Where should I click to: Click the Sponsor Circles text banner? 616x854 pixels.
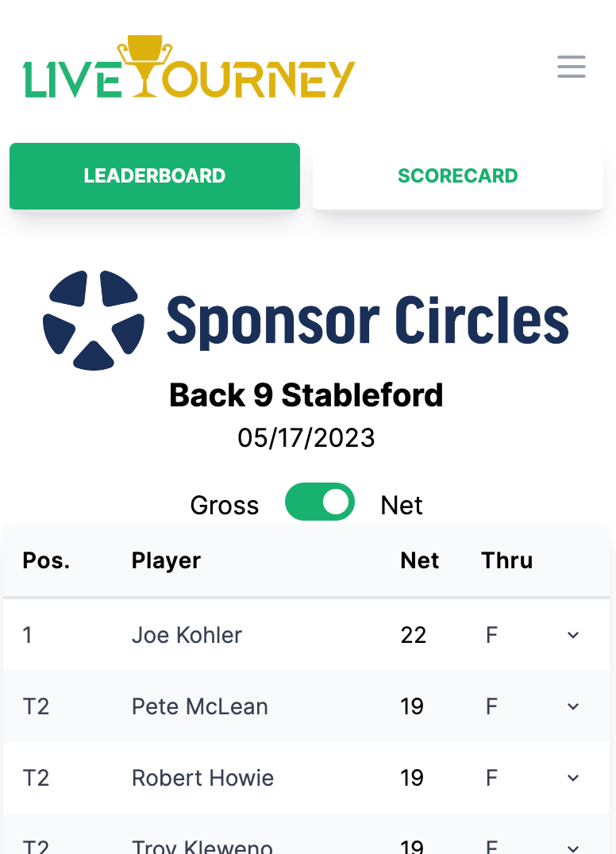point(368,321)
